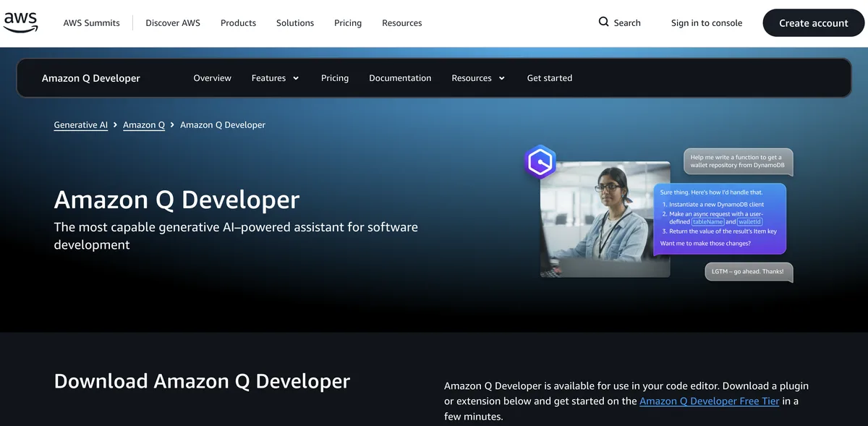
Task: Click the Search magnifier icon
Action: 604,22
